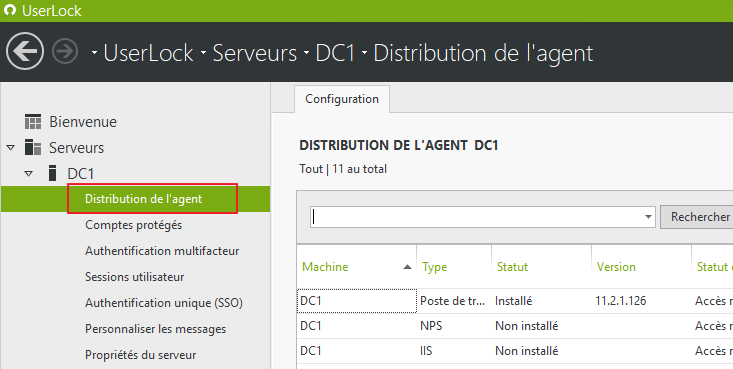Switch to the Configuration tab
Screen dimensions: 733x369
(x=342, y=99)
